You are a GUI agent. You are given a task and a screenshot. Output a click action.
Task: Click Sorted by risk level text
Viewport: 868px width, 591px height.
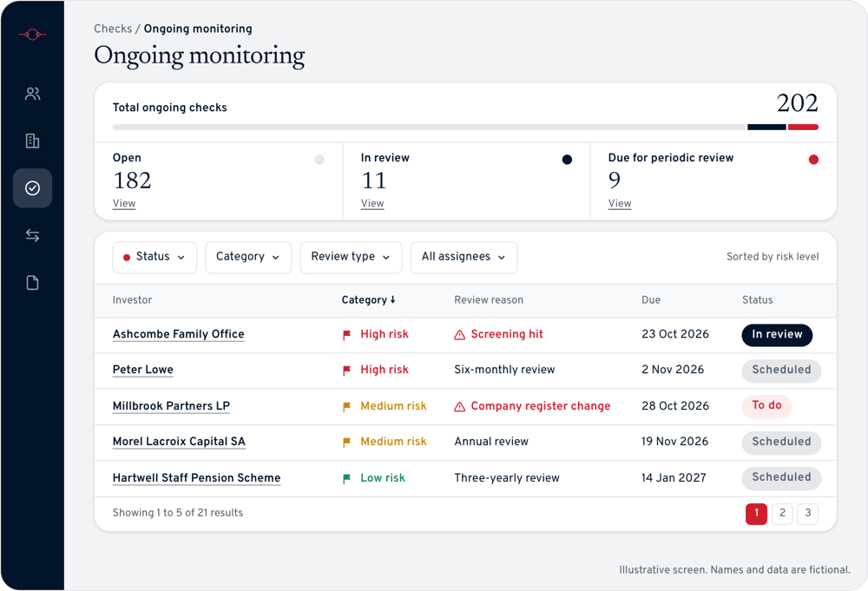coord(773,257)
